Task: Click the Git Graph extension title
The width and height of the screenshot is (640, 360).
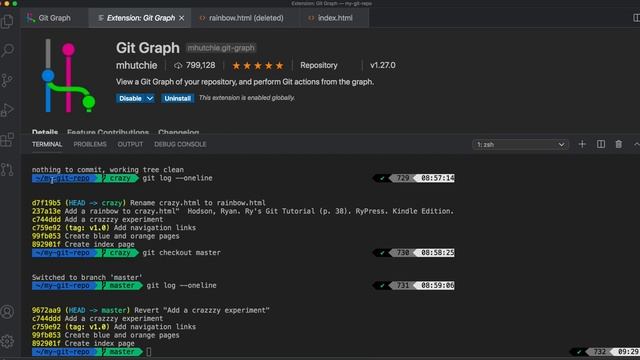Action: pos(147,48)
